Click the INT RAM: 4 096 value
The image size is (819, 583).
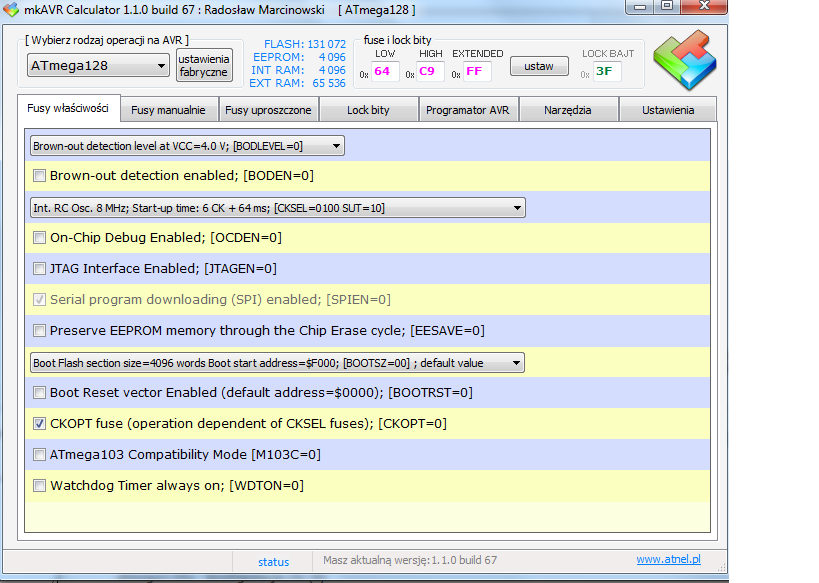(x=298, y=70)
